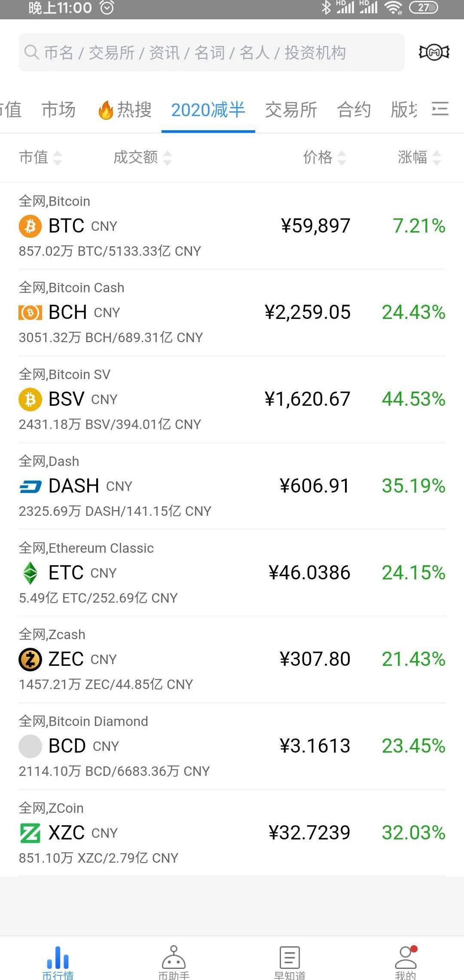The image size is (464, 980).
Task: Open BSV price ¥1,620.67 row
Action: coord(307,399)
